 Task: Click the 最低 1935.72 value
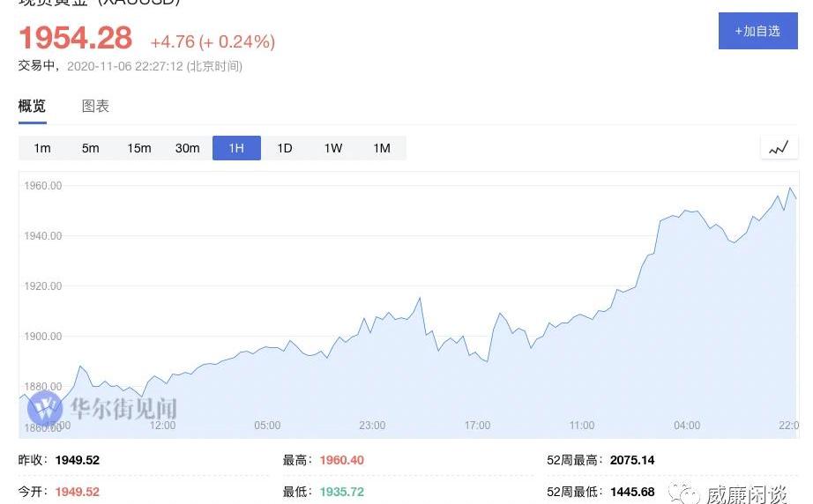click(x=341, y=492)
